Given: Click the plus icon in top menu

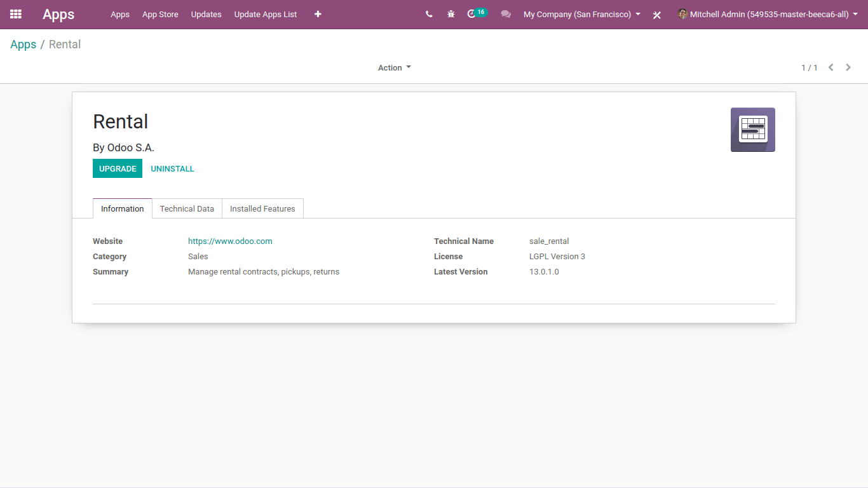Looking at the screenshot, I should click(318, 14).
